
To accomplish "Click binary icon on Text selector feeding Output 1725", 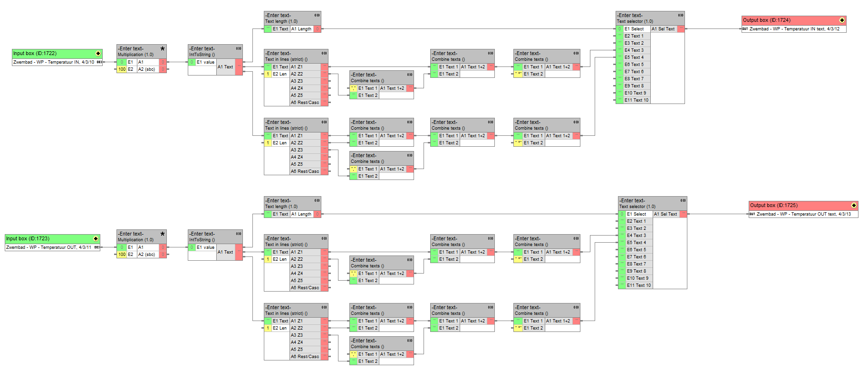I will pyautogui.click(x=683, y=200).
